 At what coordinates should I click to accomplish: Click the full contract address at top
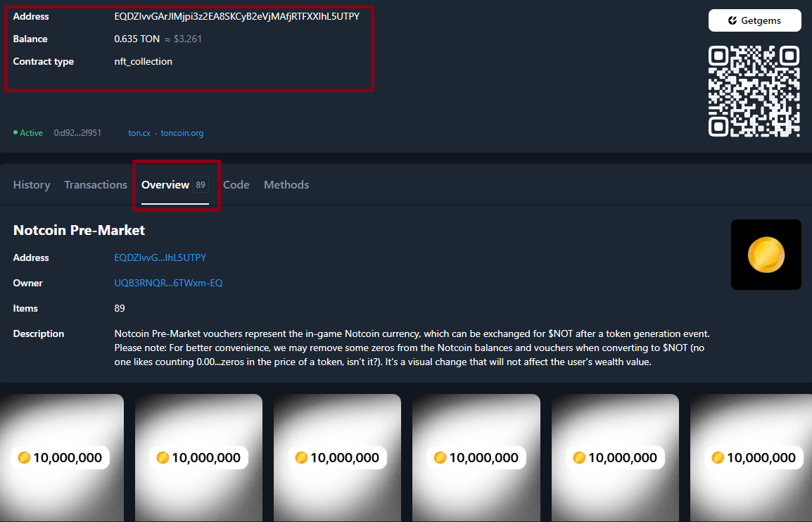236,17
